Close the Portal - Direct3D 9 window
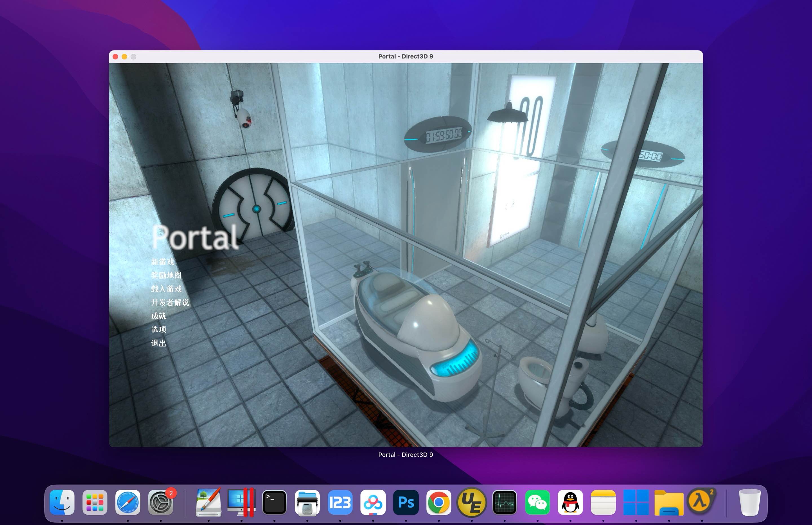The image size is (812, 525). click(x=115, y=57)
